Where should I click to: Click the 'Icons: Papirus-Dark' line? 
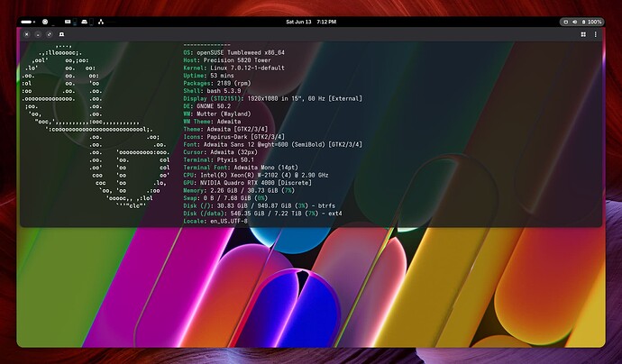(234, 137)
